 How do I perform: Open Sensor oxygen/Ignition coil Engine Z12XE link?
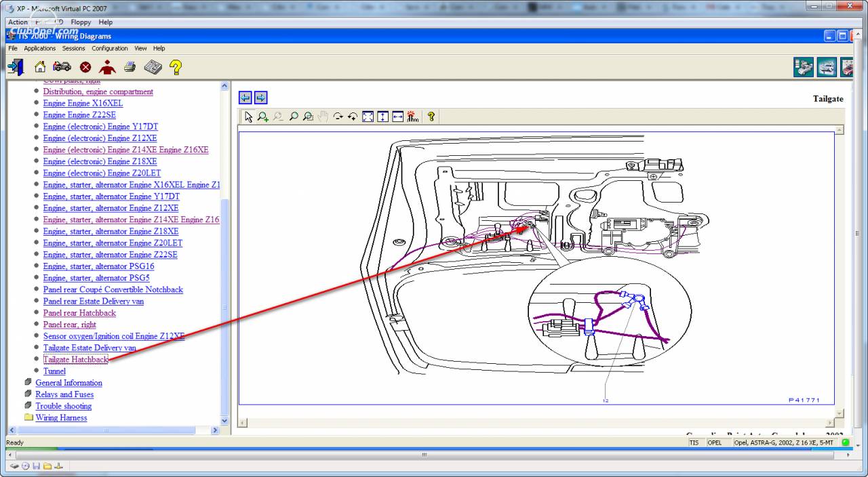tap(114, 336)
